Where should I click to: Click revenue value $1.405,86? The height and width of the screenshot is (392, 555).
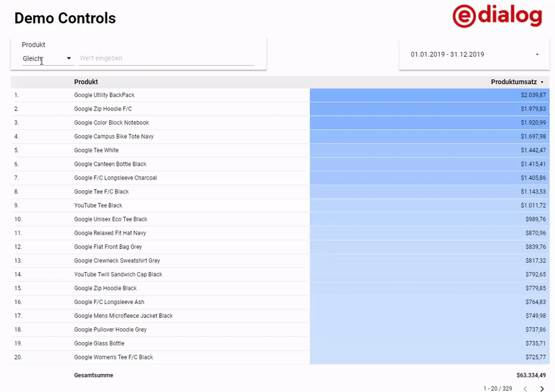tap(533, 178)
